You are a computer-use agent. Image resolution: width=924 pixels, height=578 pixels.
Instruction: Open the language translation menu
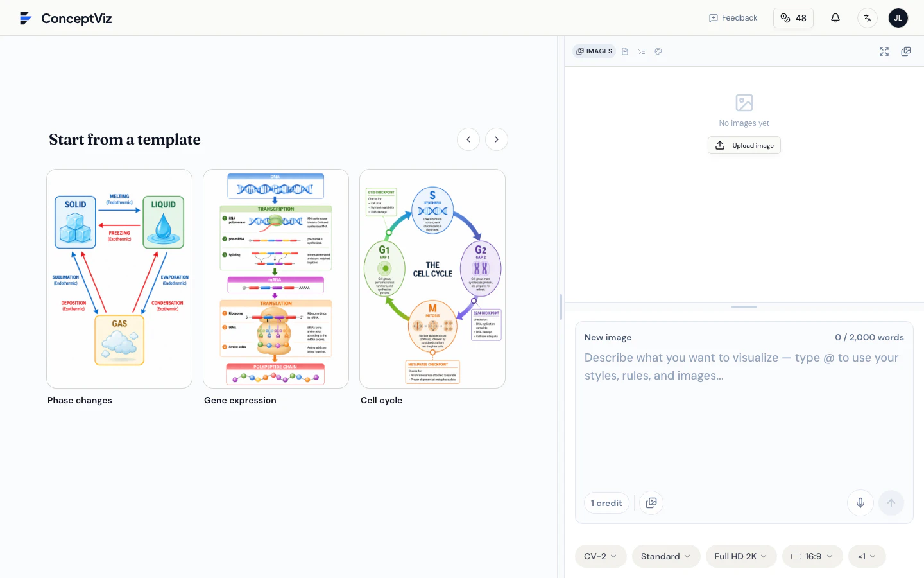(868, 18)
